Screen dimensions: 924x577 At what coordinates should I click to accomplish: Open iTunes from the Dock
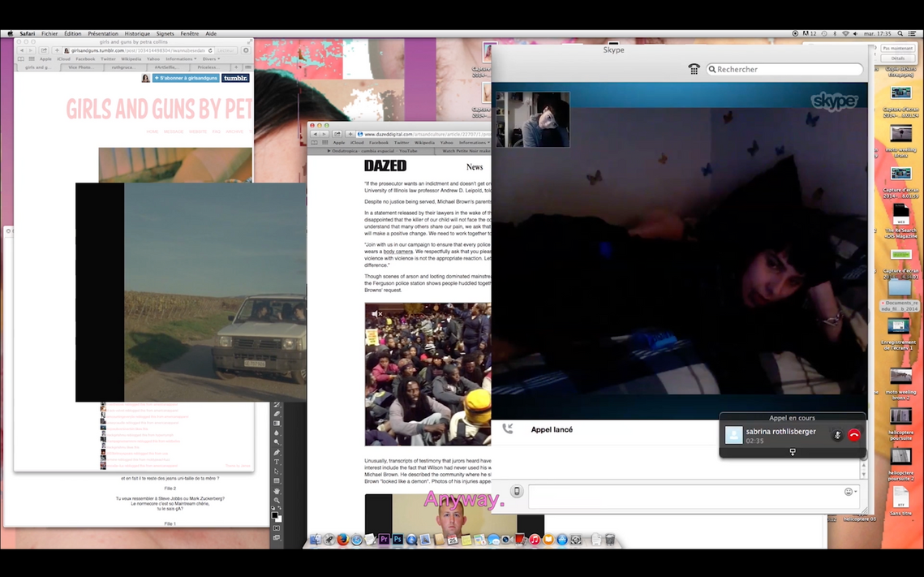pos(535,540)
